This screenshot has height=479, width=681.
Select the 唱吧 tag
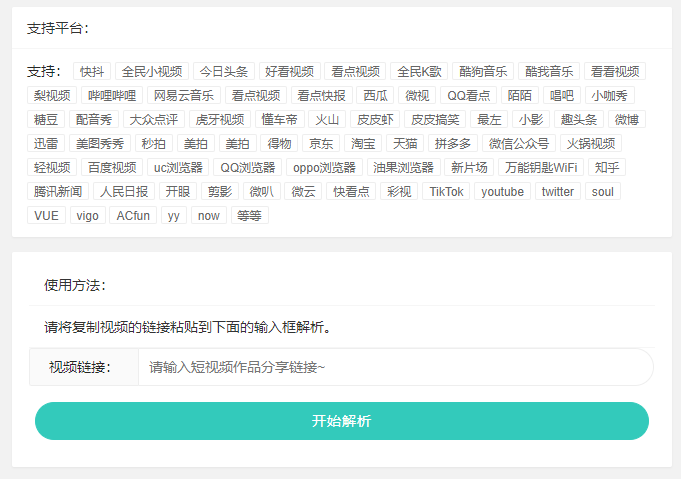(x=562, y=96)
